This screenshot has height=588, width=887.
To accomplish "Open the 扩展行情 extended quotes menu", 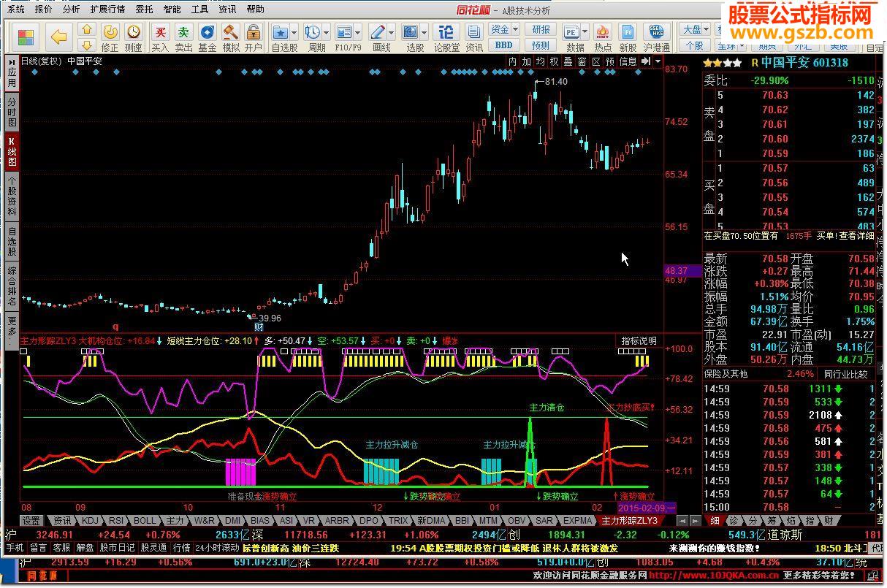I will pyautogui.click(x=107, y=9).
